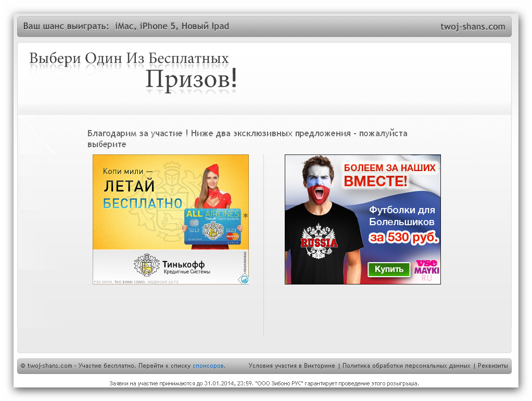Open the Russia fan t-shirt banner
The height and width of the screenshot is (401, 532).
pyautogui.click(x=363, y=219)
